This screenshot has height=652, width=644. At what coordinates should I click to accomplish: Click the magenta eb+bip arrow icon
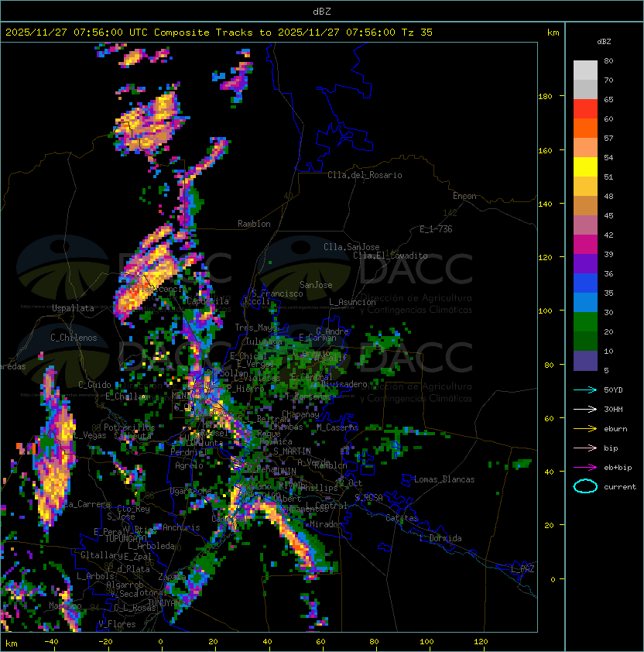tap(585, 468)
